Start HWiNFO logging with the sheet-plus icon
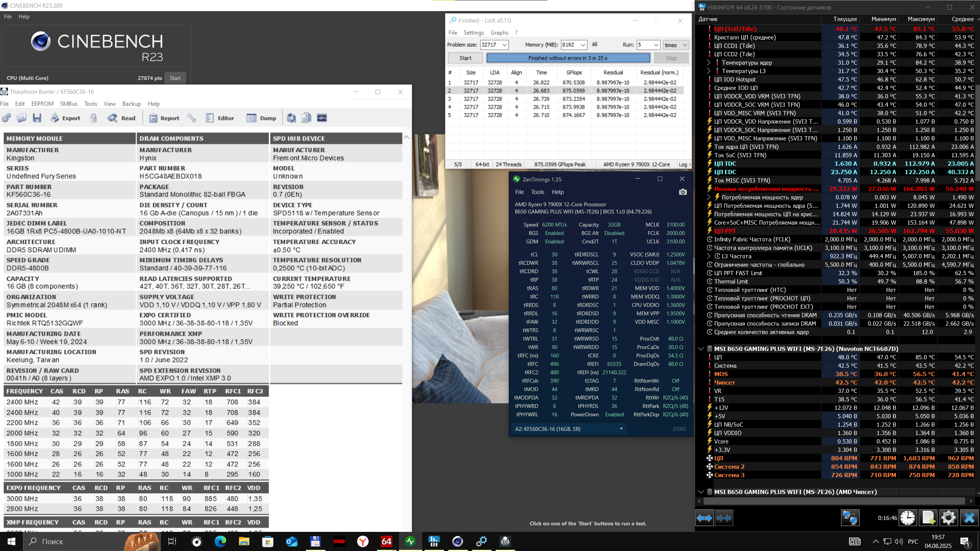The image size is (980, 551). pyautogui.click(x=928, y=518)
